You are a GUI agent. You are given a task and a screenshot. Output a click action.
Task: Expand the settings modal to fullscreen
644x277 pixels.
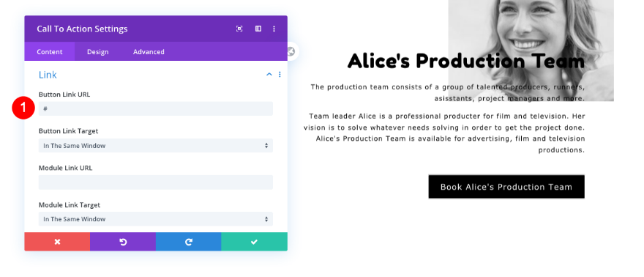(239, 29)
